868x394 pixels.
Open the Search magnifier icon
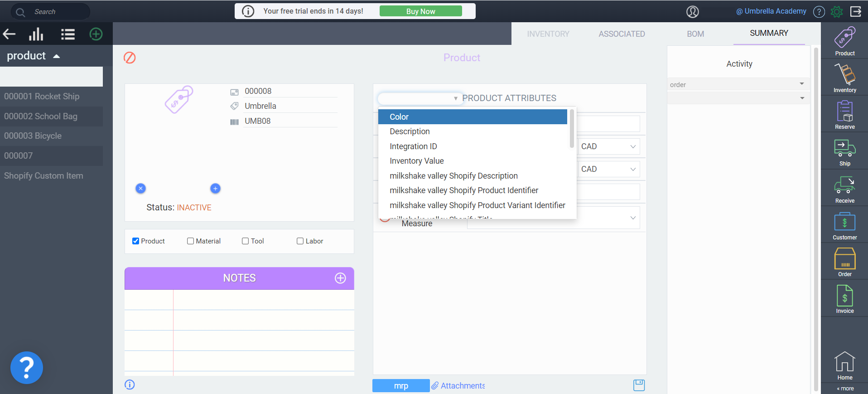20,12
